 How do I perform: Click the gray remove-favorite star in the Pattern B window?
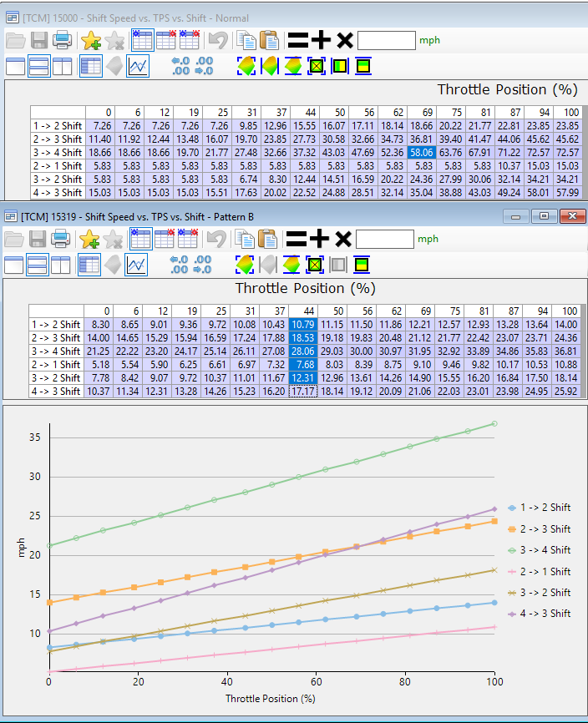point(113,240)
